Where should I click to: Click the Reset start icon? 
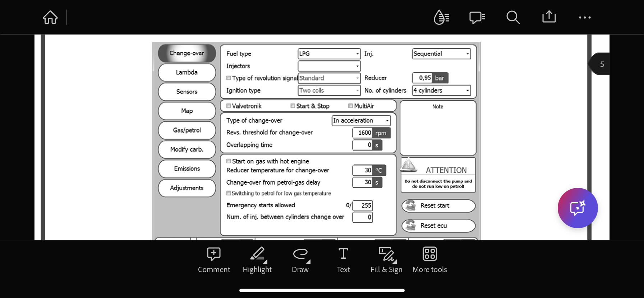point(410,206)
